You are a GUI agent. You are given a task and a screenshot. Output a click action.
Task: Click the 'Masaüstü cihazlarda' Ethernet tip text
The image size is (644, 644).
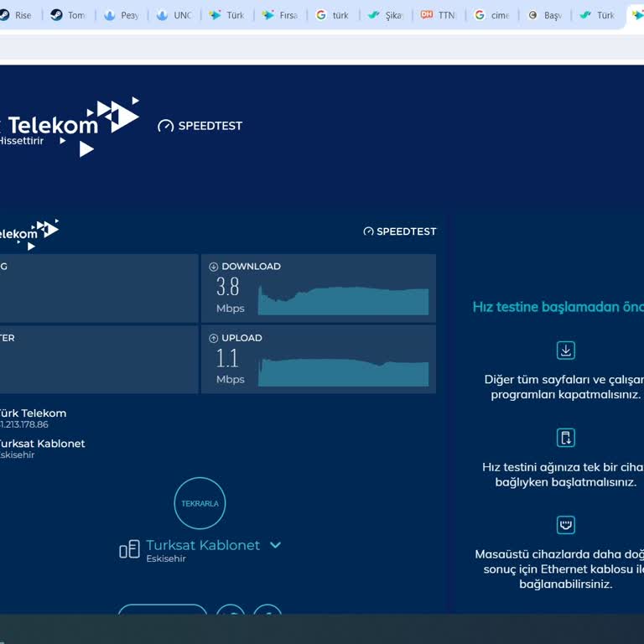[559, 569]
